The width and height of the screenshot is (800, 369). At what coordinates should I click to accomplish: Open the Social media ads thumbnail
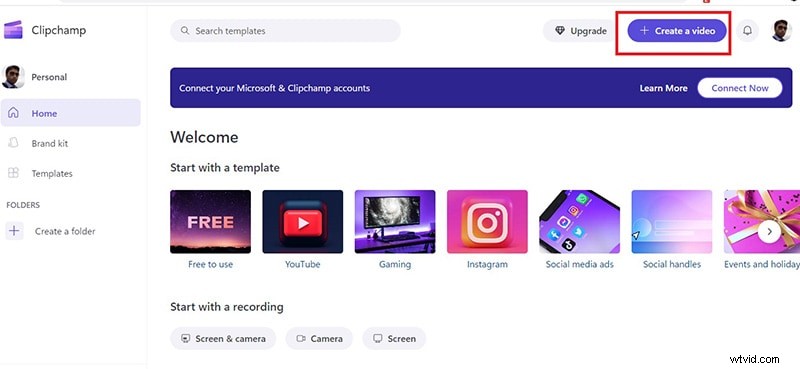[x=580, y=222]
